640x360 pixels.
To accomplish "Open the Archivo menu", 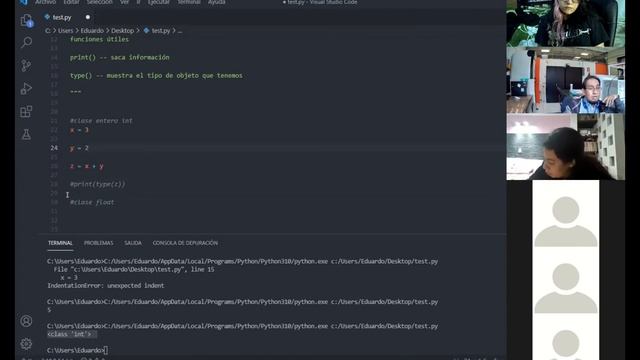I will click(45, 2).
